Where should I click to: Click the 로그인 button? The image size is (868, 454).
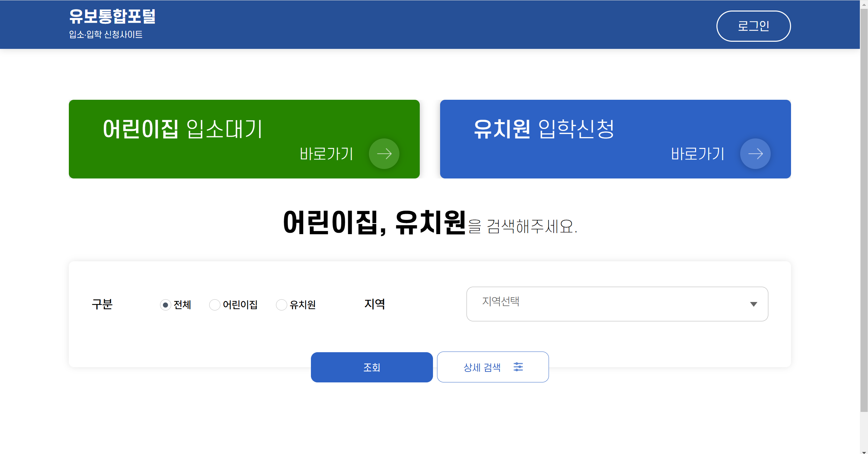(x=753, y=26)
